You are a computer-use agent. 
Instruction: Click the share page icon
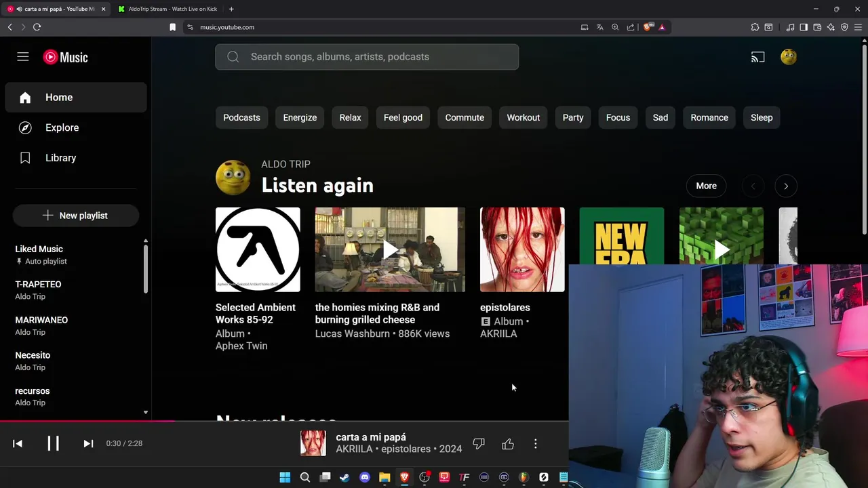tap(631, 27)
